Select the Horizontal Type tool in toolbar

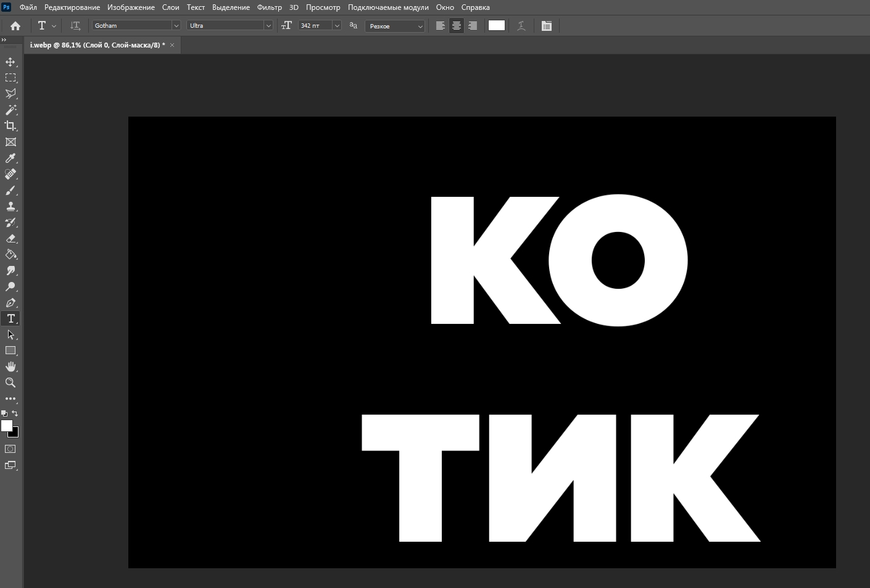click(x=10, y=318)
